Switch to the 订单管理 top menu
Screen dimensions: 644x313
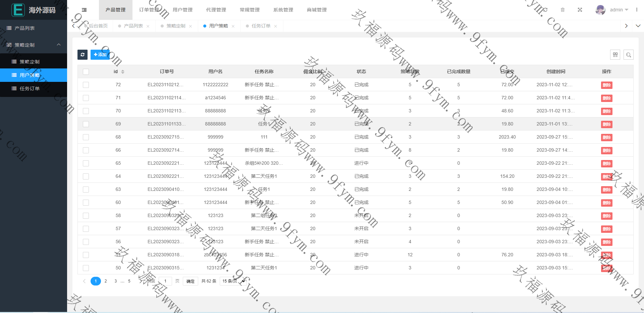click(x=149, y=10)
